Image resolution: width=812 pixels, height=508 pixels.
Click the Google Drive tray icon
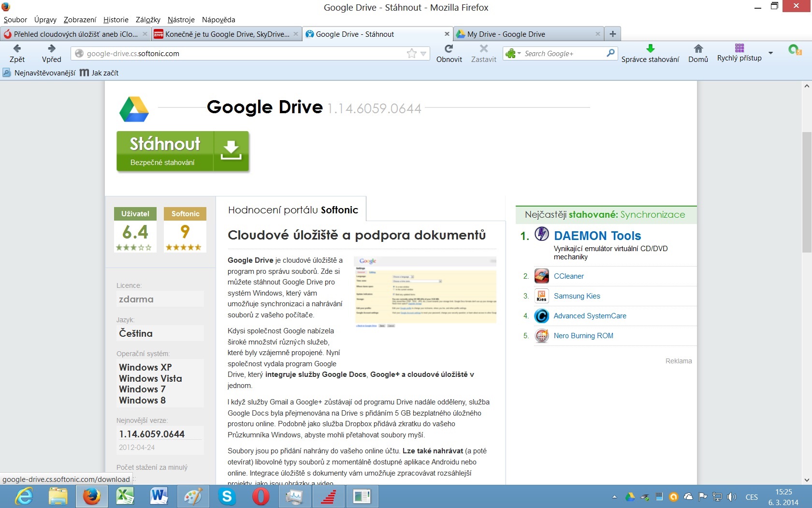pos(630,497)
